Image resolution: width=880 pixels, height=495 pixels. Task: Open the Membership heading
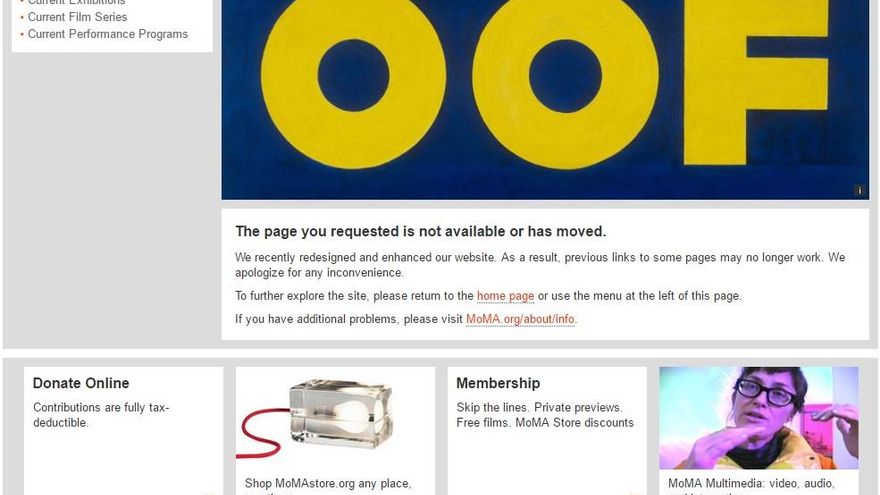(498, 383)
